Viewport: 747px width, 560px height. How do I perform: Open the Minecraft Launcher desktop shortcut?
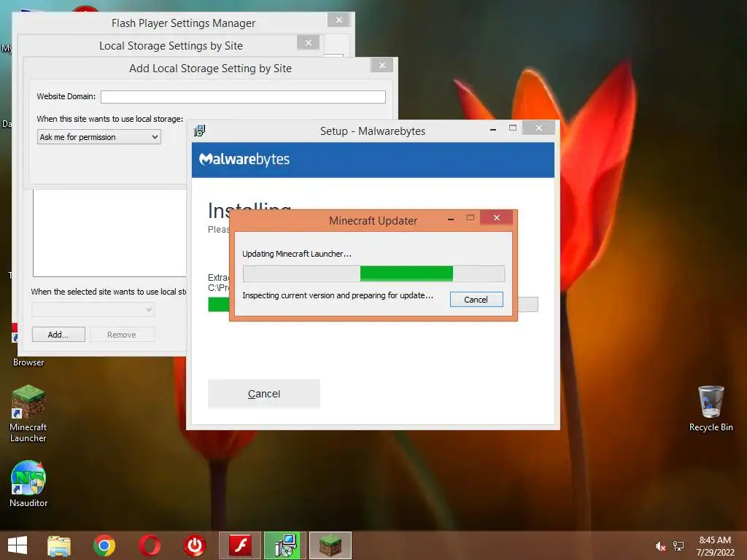(x=28, y=413)
